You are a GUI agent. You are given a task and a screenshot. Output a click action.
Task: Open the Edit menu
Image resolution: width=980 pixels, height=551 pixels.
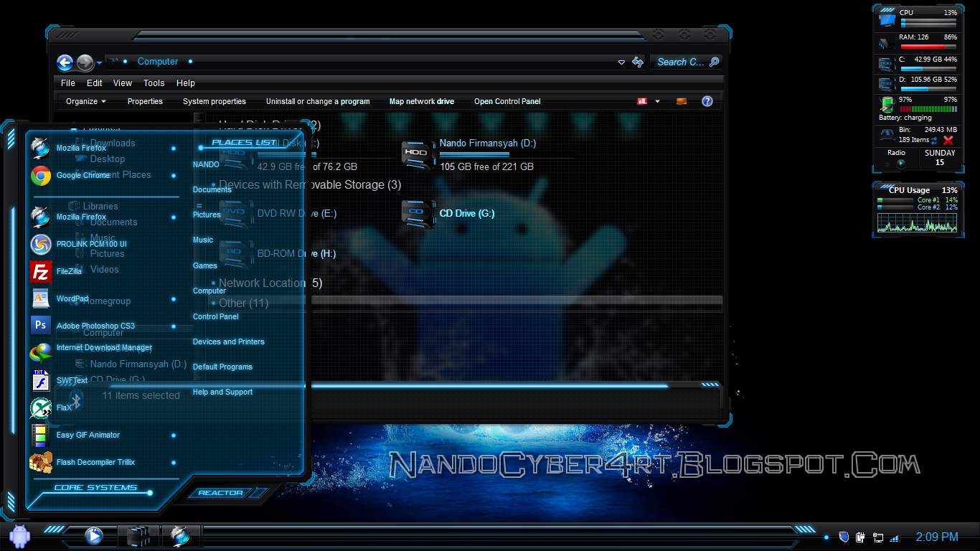[95, 83]
